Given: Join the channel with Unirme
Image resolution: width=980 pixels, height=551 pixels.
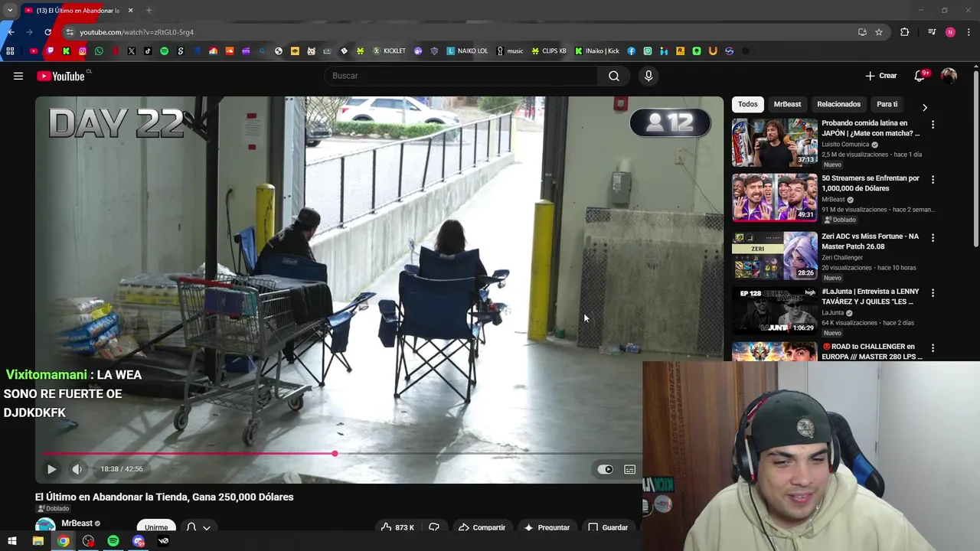Looking at the screenshot, I should click(x=156, y=527).
